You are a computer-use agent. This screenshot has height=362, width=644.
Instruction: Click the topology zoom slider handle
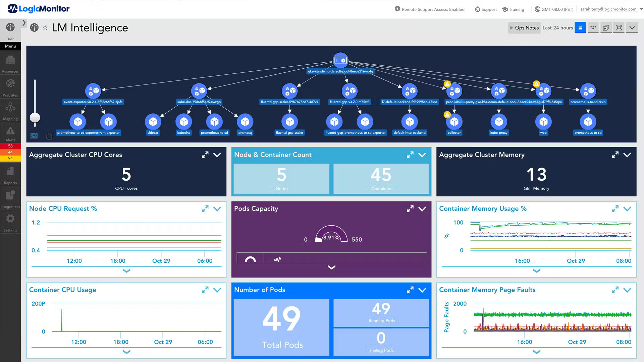click(35, 118)
